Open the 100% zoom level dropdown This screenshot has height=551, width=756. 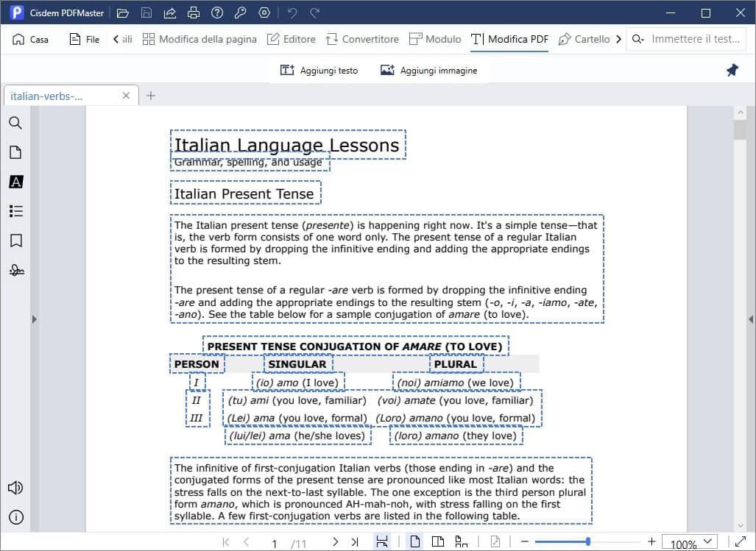[690, 543]
